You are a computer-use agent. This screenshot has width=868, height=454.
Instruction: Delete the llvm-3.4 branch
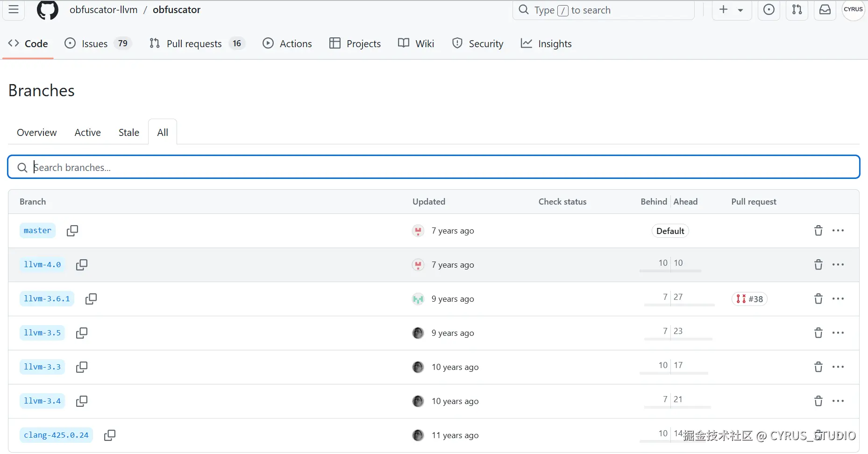point(818,401)
